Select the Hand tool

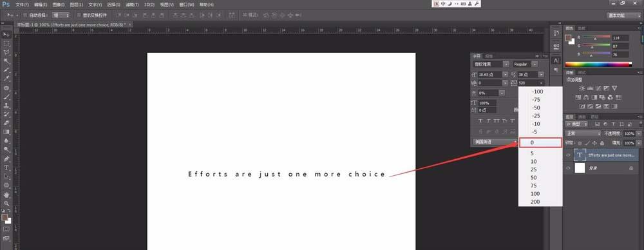[x=6, y=195]
